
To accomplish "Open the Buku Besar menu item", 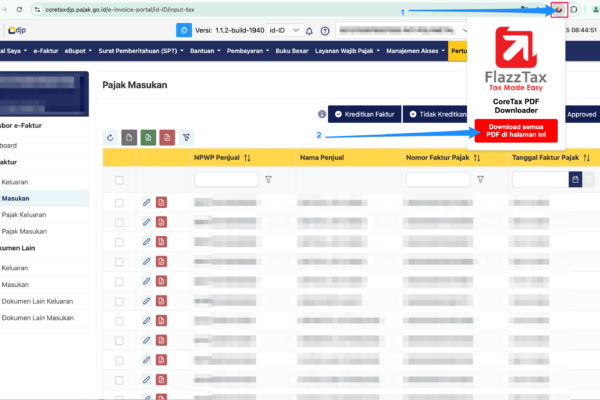I will [292, 51].
